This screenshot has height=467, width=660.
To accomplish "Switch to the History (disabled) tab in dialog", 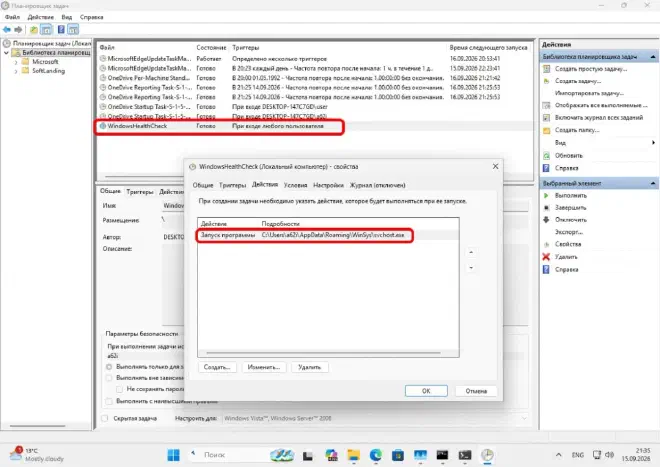I will (x=377, y=185).
